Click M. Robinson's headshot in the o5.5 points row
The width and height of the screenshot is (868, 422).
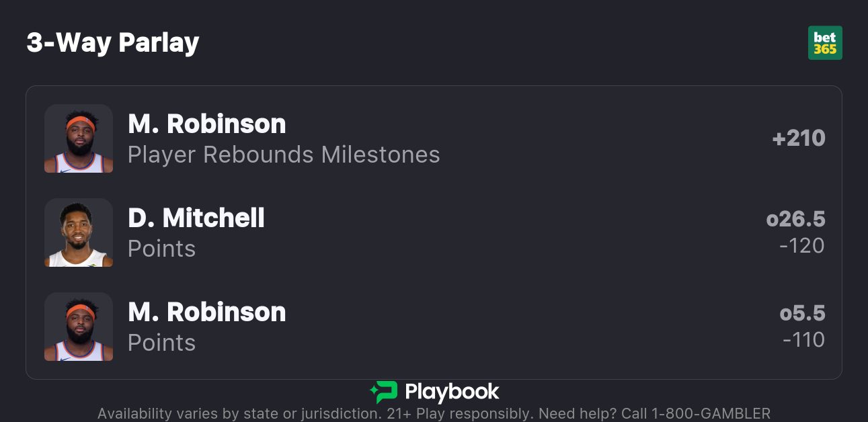[x=79, y=327]
